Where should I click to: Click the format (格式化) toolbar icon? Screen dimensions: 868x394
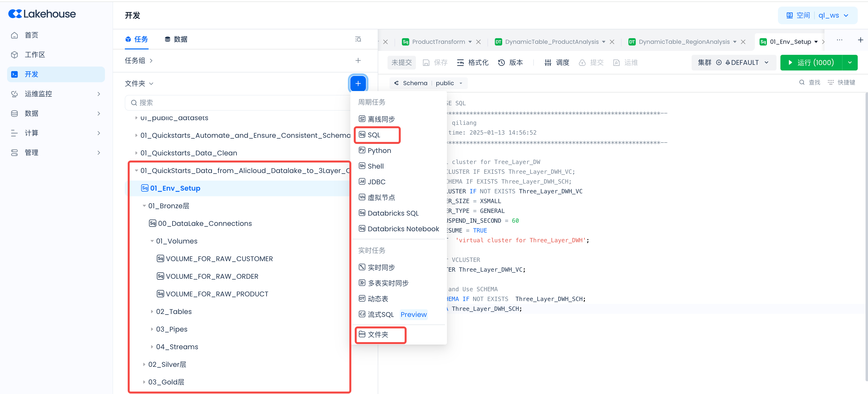(460, 63)
